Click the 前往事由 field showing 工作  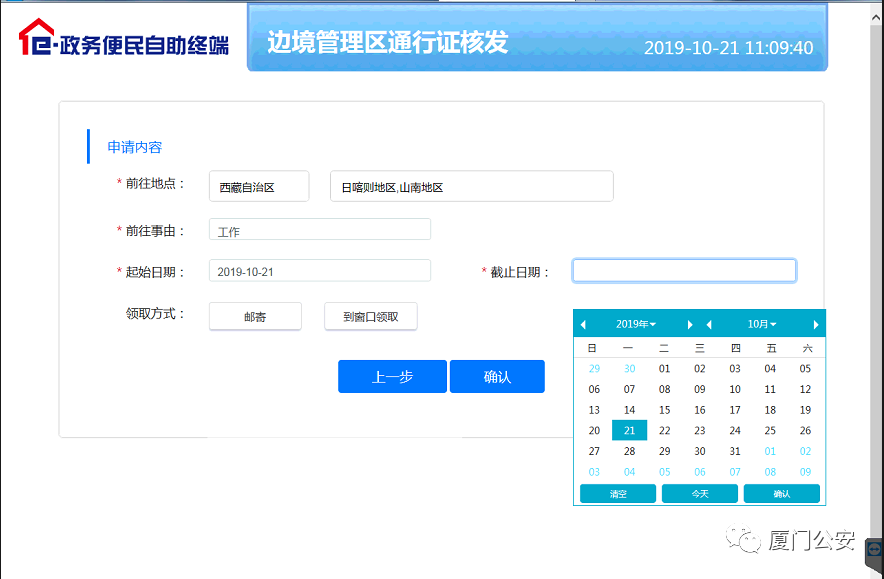[x=320, y=229]
